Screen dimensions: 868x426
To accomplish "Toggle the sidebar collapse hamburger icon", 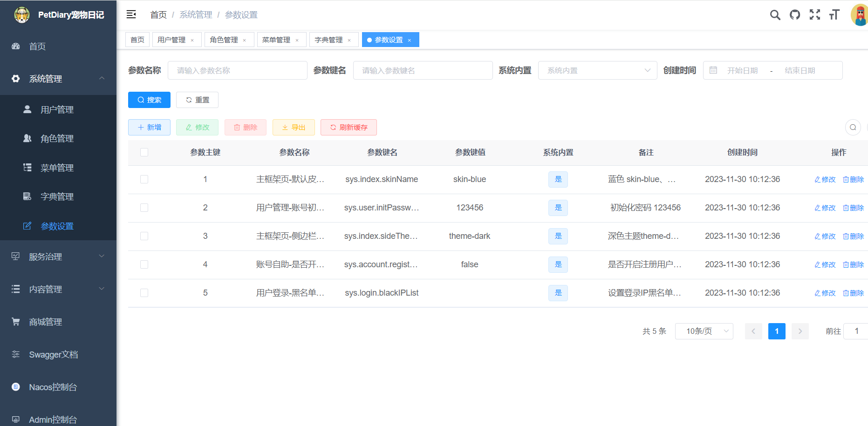I will click(x=131, y=14).
